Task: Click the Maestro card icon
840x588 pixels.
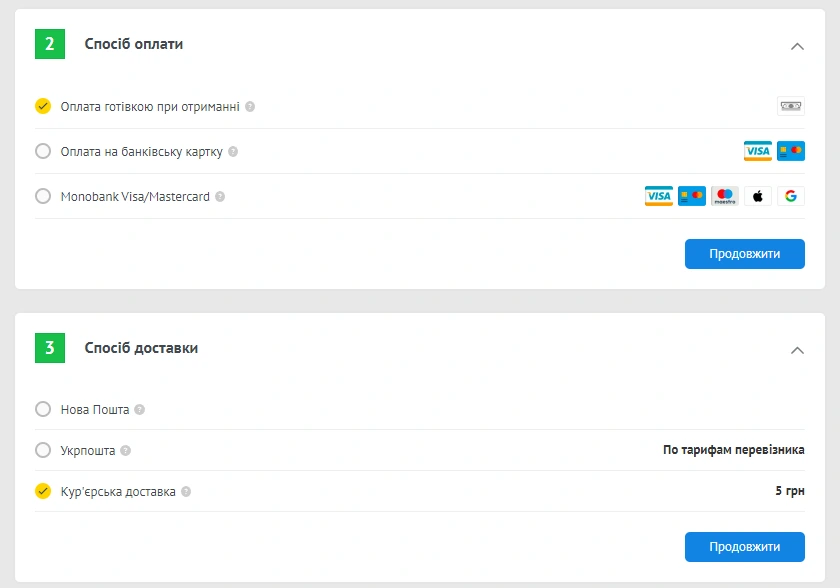Action: (x=724, y=196)
